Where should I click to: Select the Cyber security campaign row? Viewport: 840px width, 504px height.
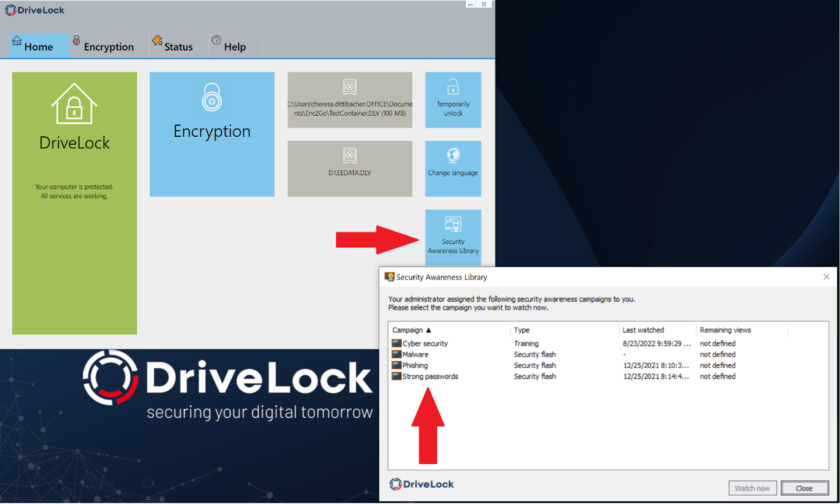pyautogui.click(x=589, y=343)
